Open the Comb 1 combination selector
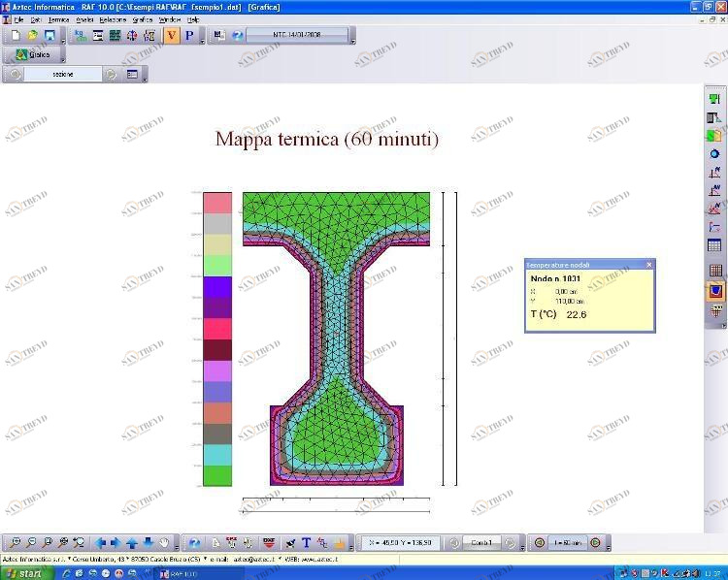Viewport: 728px width, 580px height. pyautogui.click(x=482, y=543)
